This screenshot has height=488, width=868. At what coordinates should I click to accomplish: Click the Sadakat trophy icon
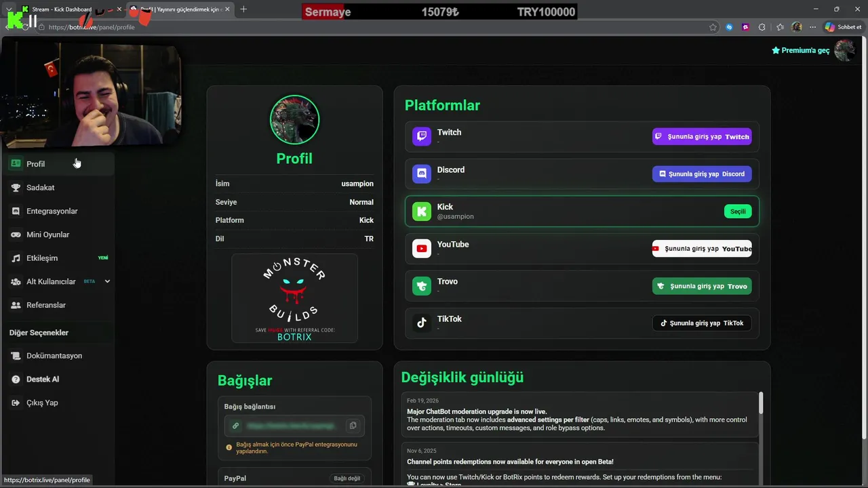[16, 188]
